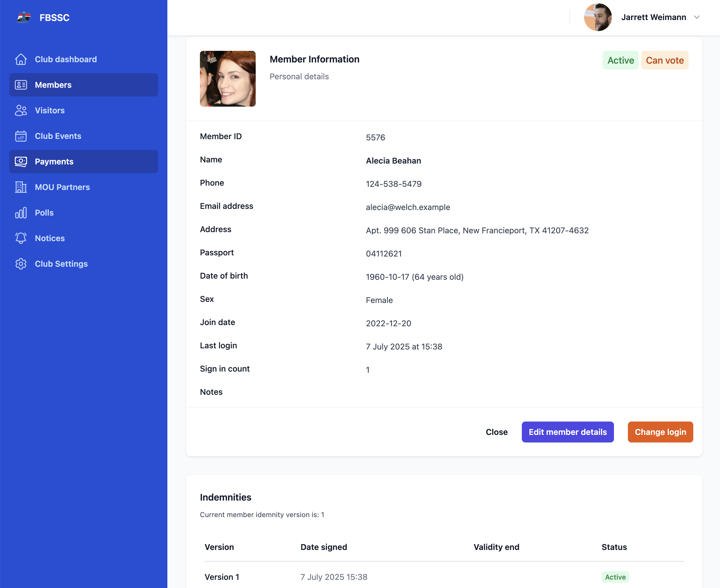Open Jarrett Weimann profile avatar
720x588 pixels.
(x=597, y=17)
